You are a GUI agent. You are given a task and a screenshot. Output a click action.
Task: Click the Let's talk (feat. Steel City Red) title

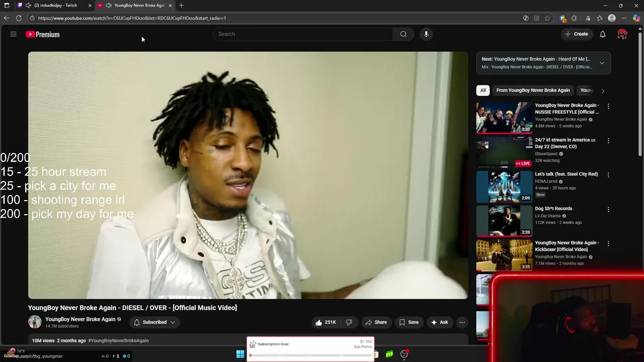(566, 174)
